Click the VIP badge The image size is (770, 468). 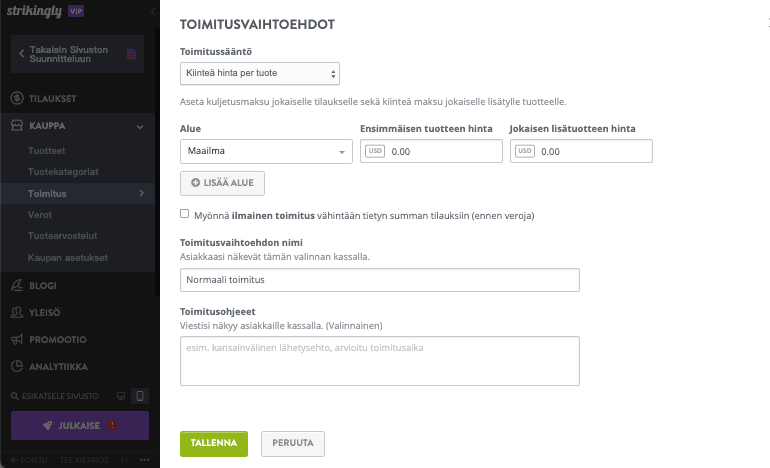click(76, 11)
